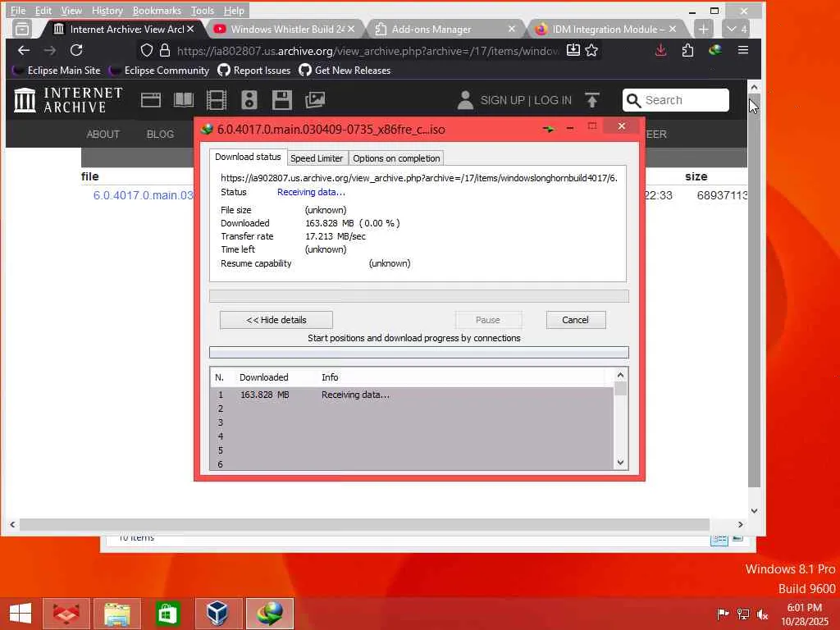Click the user avatar icon

(466, 100)
